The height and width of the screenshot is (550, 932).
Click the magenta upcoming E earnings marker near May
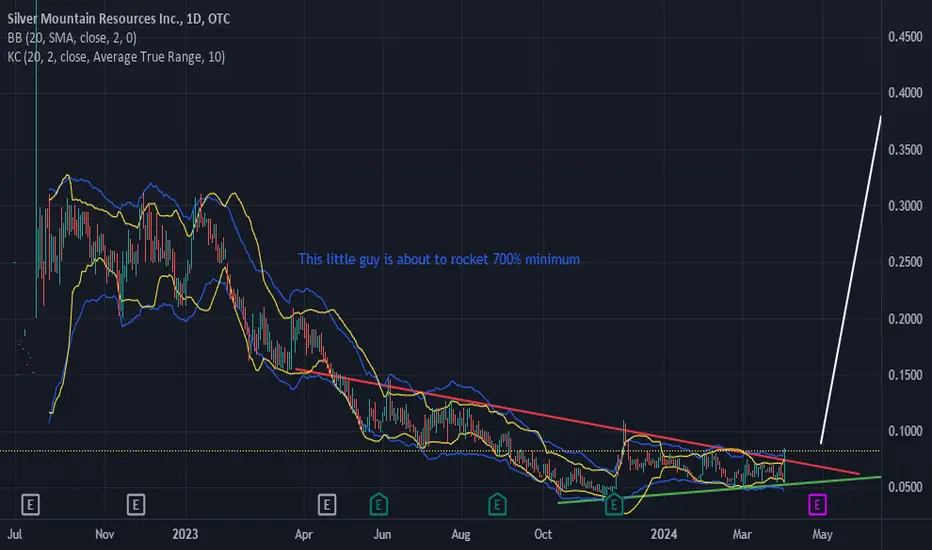coord(817,505)
